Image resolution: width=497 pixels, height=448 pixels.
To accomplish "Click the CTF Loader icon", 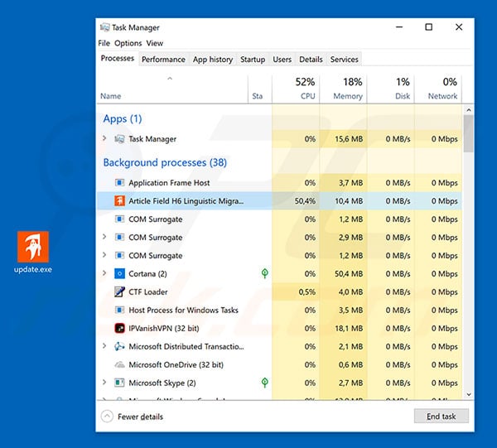I will click(x=119, y=291).
